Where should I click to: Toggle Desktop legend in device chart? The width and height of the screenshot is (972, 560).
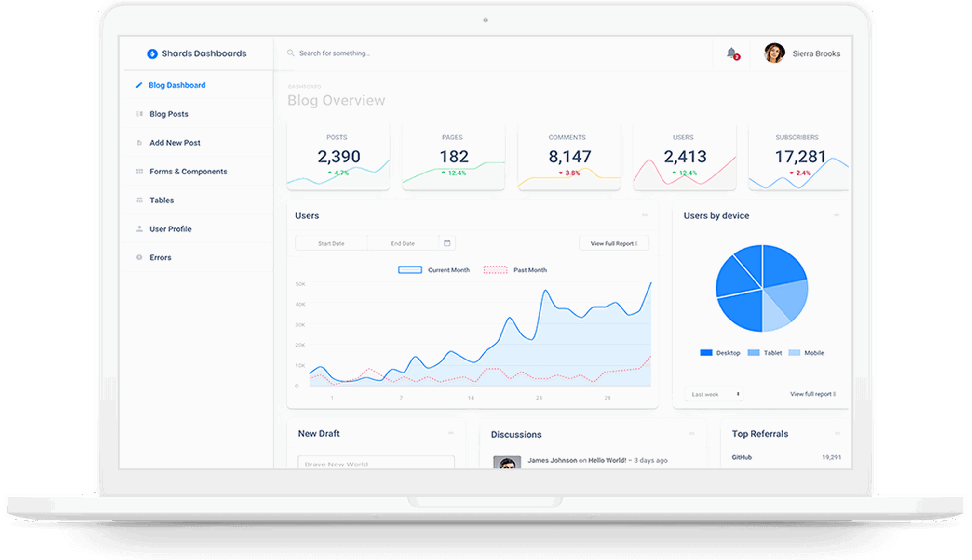tap(706, 353)
